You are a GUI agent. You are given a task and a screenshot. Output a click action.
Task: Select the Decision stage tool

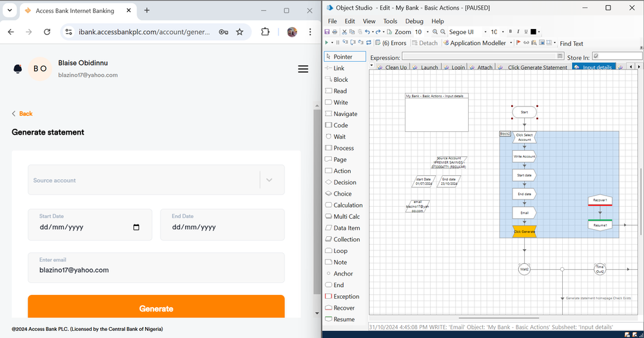[x=344, y=182]
